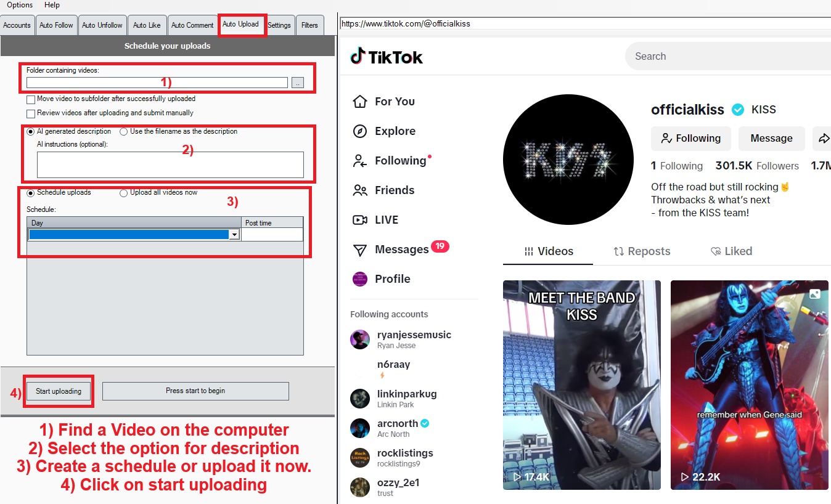Click the 1 Following count
The height and width of the screenshot is (504, 831).
click(x=677, y=166)
